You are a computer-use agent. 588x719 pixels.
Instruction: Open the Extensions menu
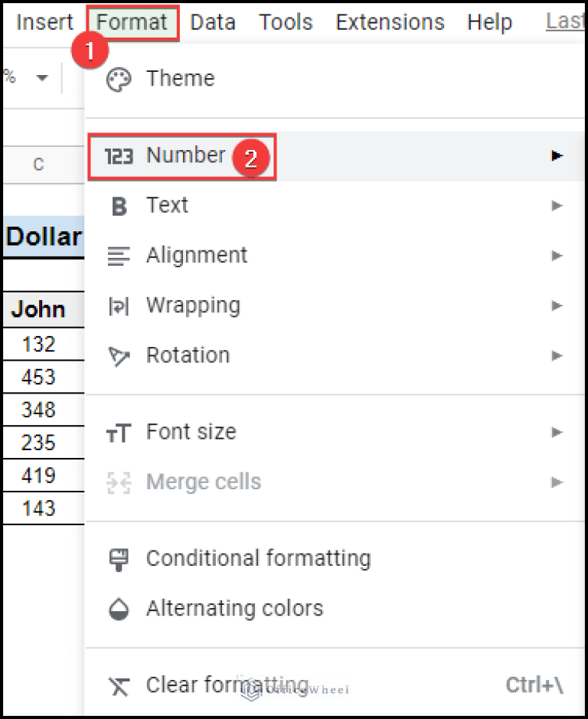coord(390,22)
